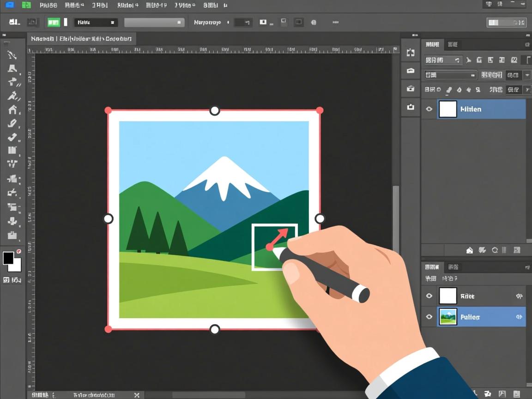Hide the top white layer in upper panel
The image size is (532, 399).
429,109
